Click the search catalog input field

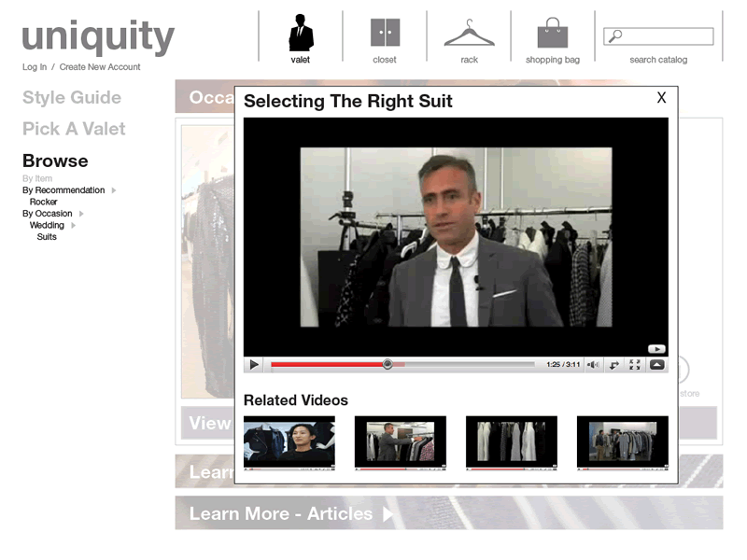coord(658,36)
